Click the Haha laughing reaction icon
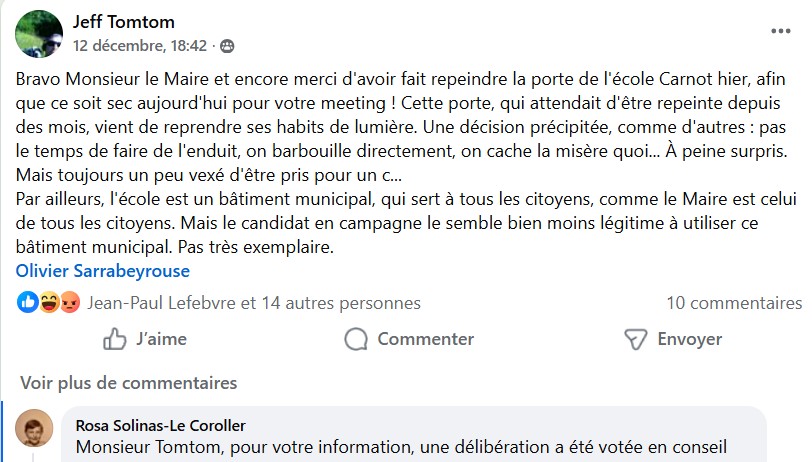812x462 pixels. [x=49, y=302]
